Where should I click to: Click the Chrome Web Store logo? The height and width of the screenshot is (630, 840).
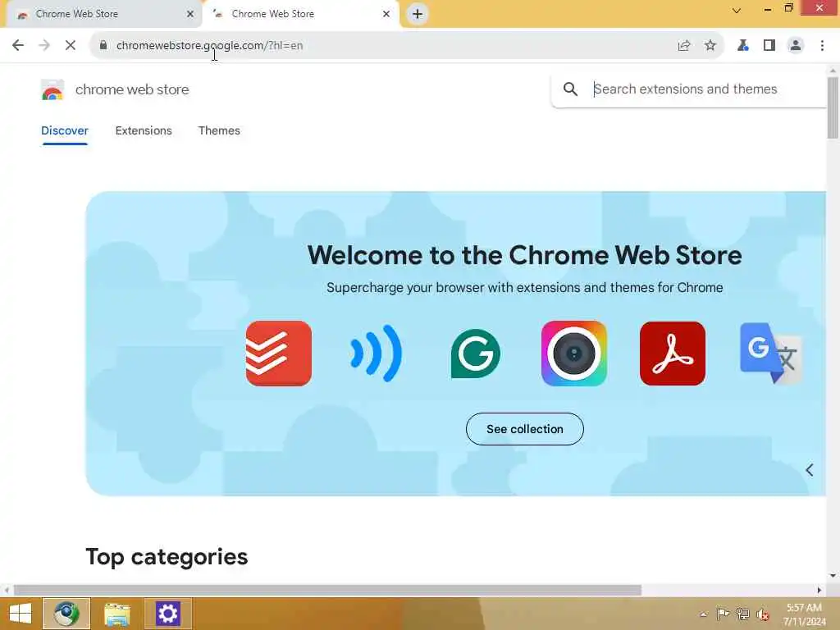[x=52, y=89]
